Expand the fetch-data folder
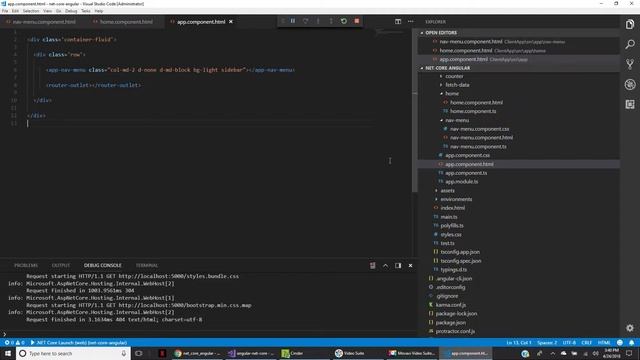The height and width of the screenshot is (360, 640). pyautogui.click(x=457, y=85)
